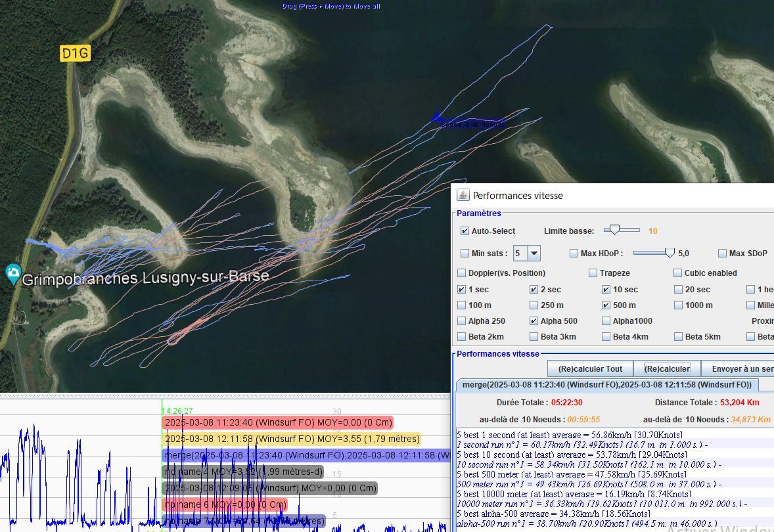Click the Envoyer à un serveur button
This screenshot has height=532, width=774.
739,369
